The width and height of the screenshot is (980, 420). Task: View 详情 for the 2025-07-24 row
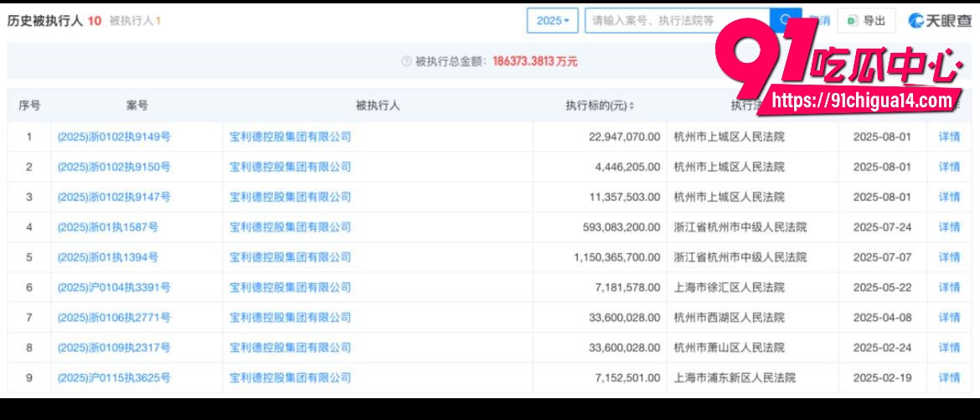[x=949, y=226]
